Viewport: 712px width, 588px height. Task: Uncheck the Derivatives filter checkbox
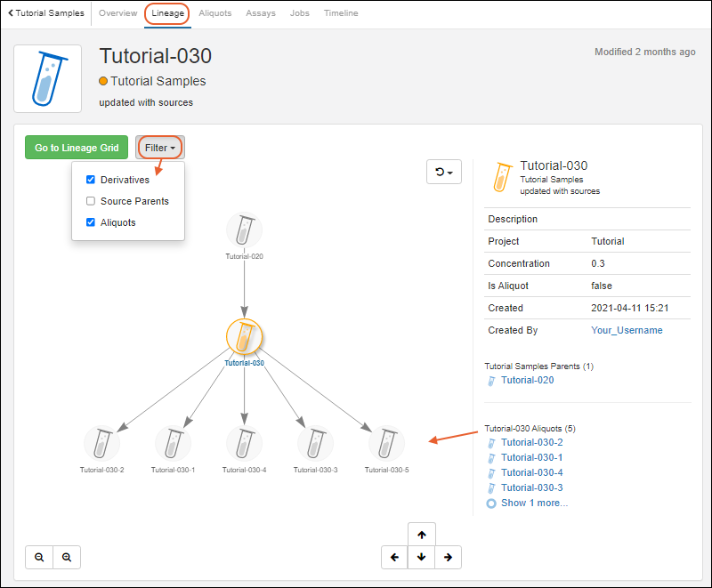[x=91, y=180]
